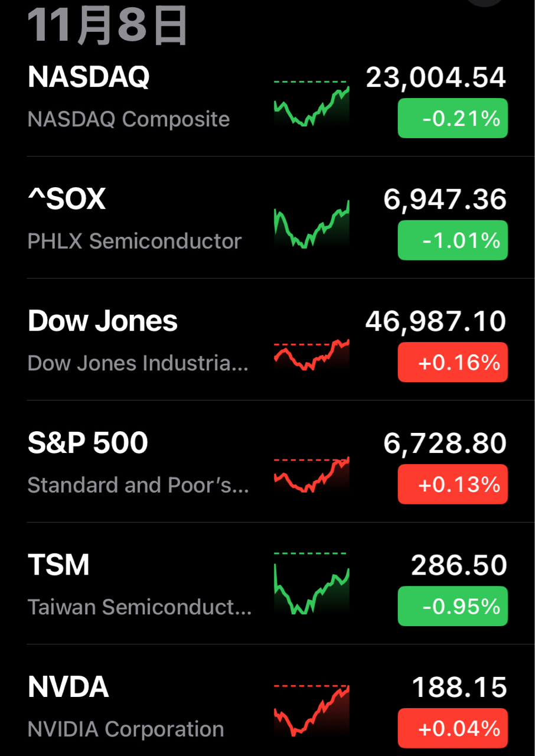Tap the NVDA red sparkline chart
This screenshot has height=756, width=535.
click(x=311, y=710)
